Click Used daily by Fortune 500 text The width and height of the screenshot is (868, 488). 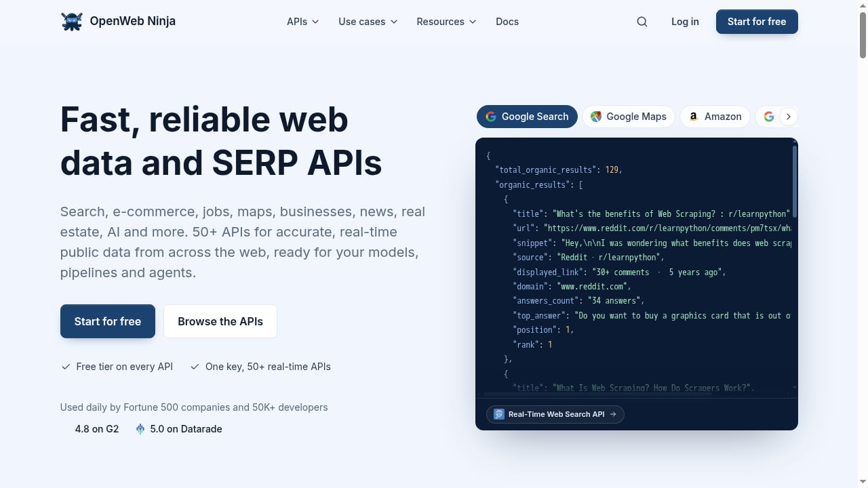[x=194, y=407]
